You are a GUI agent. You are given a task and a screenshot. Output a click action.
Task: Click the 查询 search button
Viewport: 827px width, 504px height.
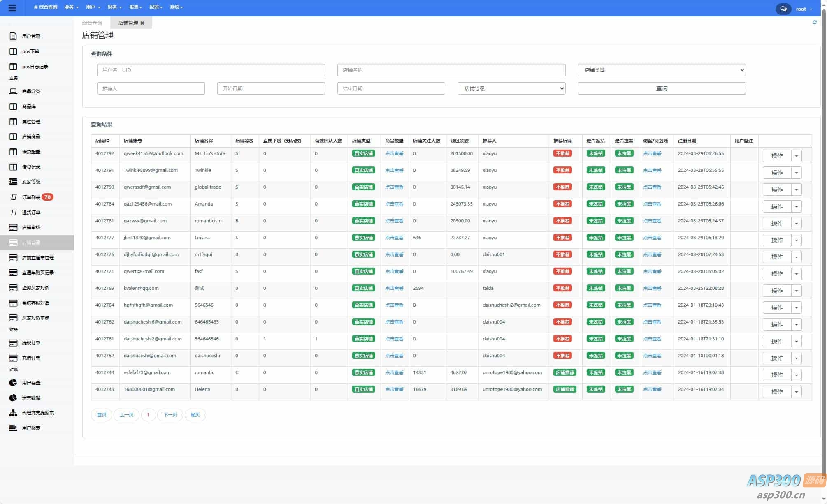[661, 88]
